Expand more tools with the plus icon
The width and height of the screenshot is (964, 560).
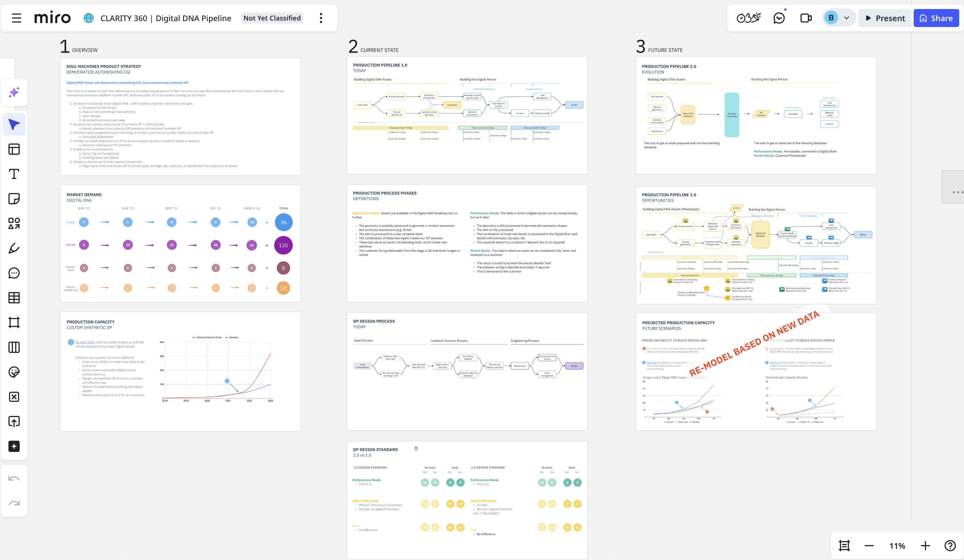coord(14,446)
